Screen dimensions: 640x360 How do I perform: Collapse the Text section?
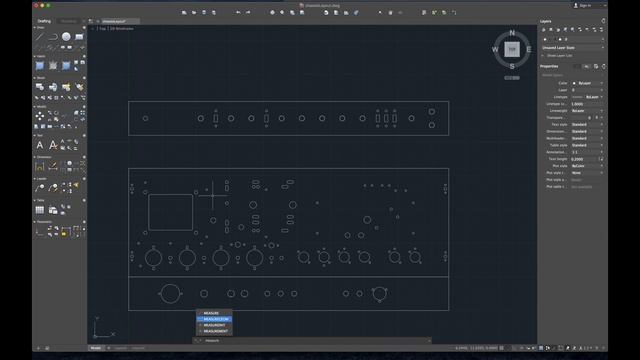pos(35,135)
